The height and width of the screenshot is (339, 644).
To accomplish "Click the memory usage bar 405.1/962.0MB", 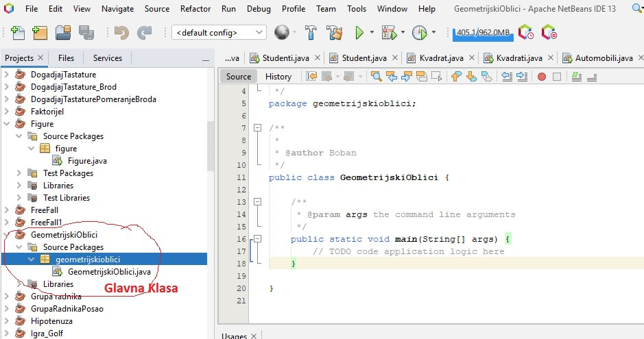I will tap(483, 33).
